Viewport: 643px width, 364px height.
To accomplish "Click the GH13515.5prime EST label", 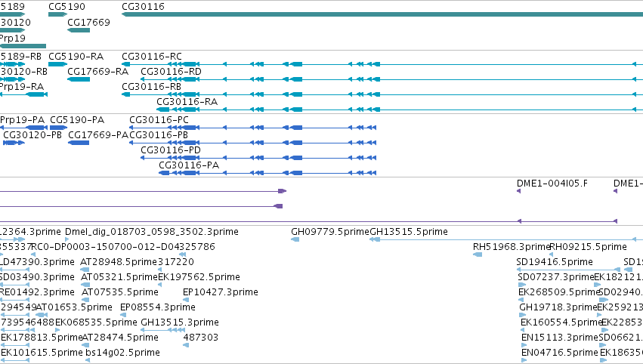I will coord(409,232).
